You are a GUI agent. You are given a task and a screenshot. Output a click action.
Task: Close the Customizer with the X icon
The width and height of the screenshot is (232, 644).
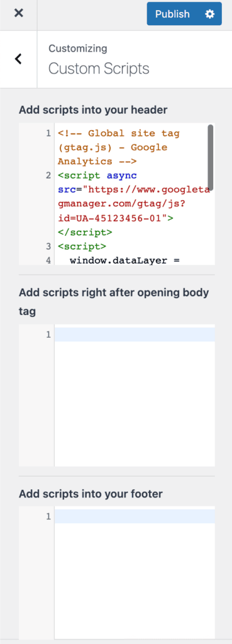click(x=18, y=13)
